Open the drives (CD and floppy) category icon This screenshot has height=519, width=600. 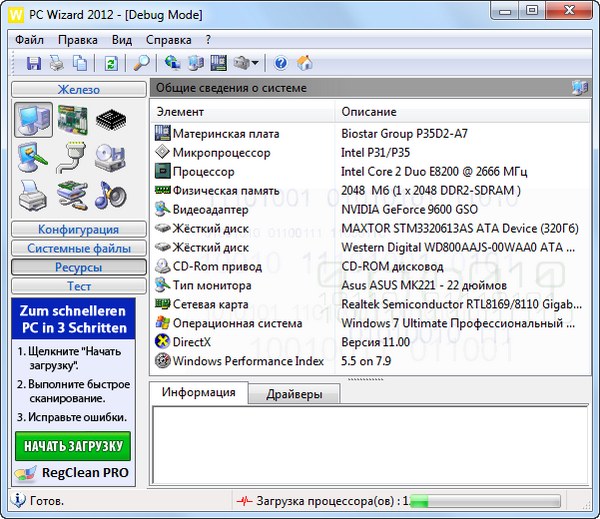tap(110, 157)
